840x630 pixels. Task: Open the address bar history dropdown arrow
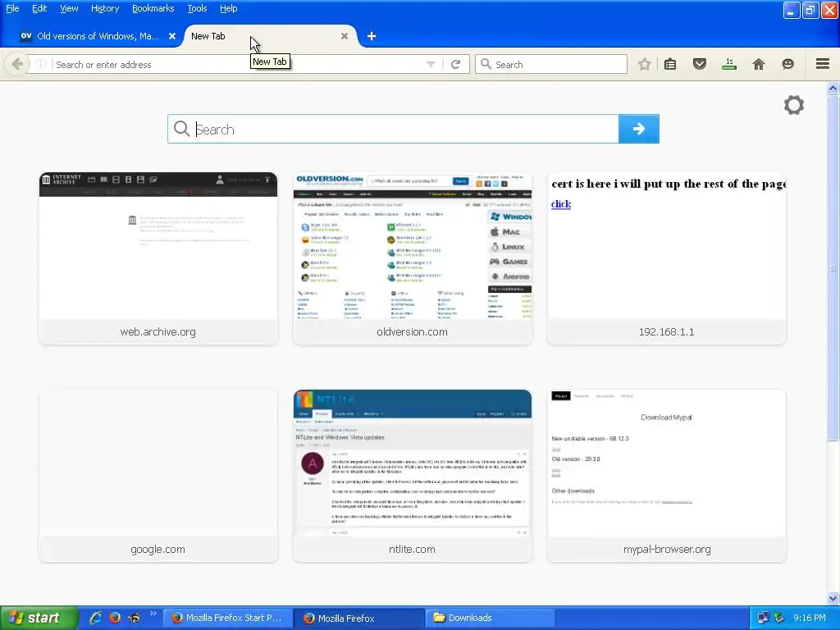(x=431, y=64)
